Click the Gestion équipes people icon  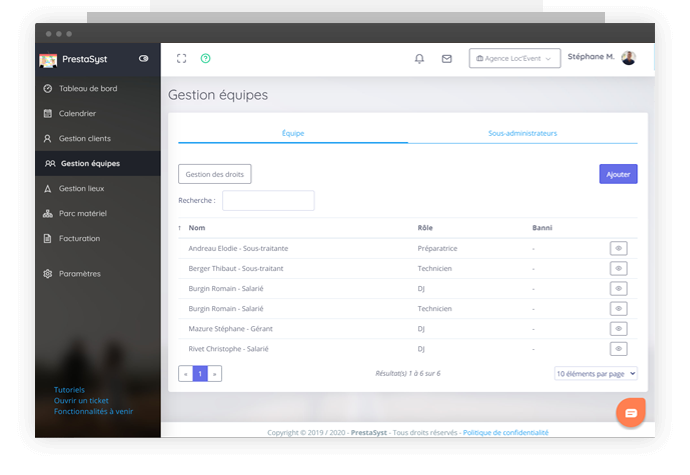pyautogui.click(x=50, y=163)
